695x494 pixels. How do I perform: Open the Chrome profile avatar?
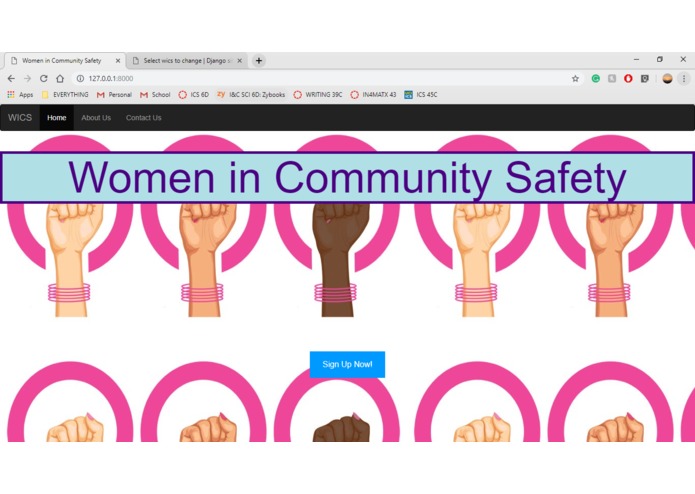[x=668, y=78]
